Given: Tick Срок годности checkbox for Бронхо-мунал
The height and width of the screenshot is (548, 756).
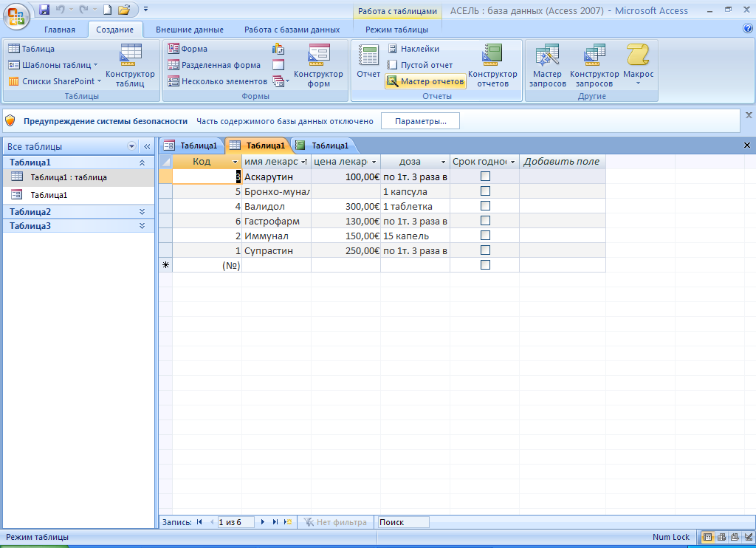Looking at the screenshot, I should coord(485,191).
